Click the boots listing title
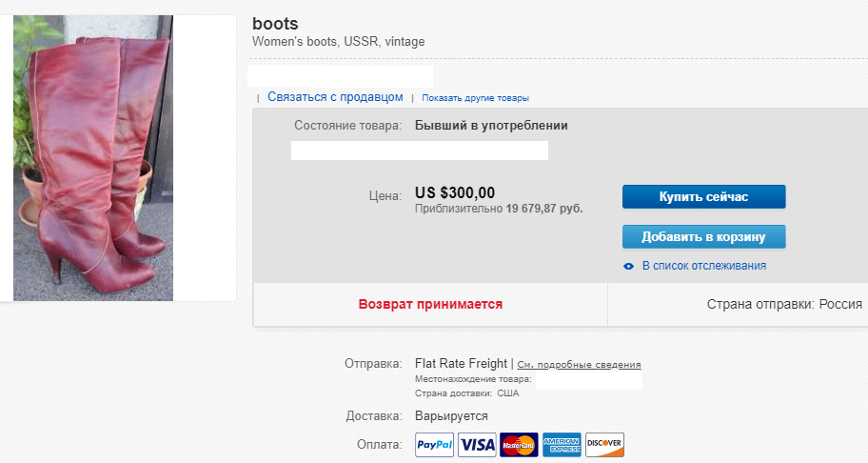The height and width of the screenshot is (463, 868). [x=275, y=23]
